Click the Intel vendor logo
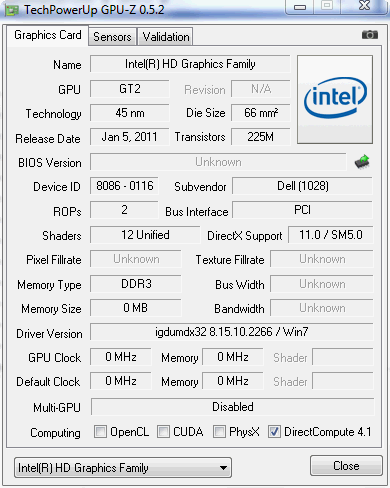Image resolution: width=390 pixels, height=488 pixels. tap(335, 99)
